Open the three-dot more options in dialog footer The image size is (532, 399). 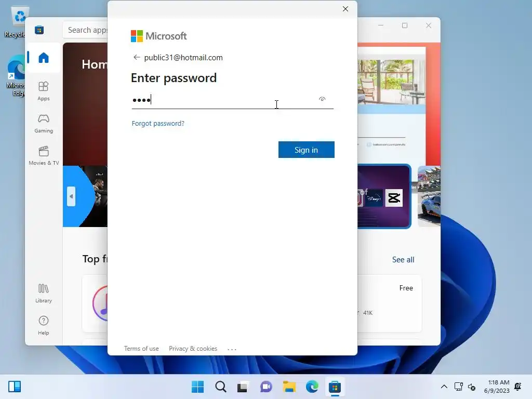(232, 349)
